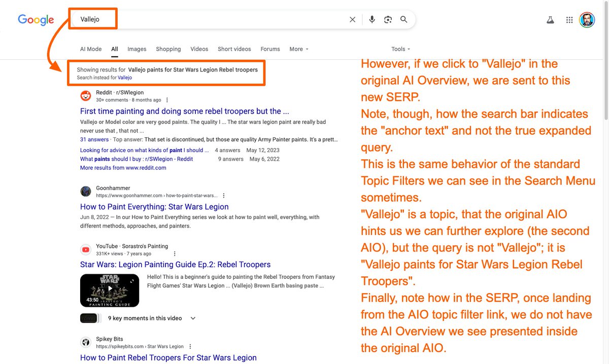Screen dimensions: 609x364
Task: Open 'How to Paint Rebel Troopers For Star Wars Legion'
Action: point(168,357)
